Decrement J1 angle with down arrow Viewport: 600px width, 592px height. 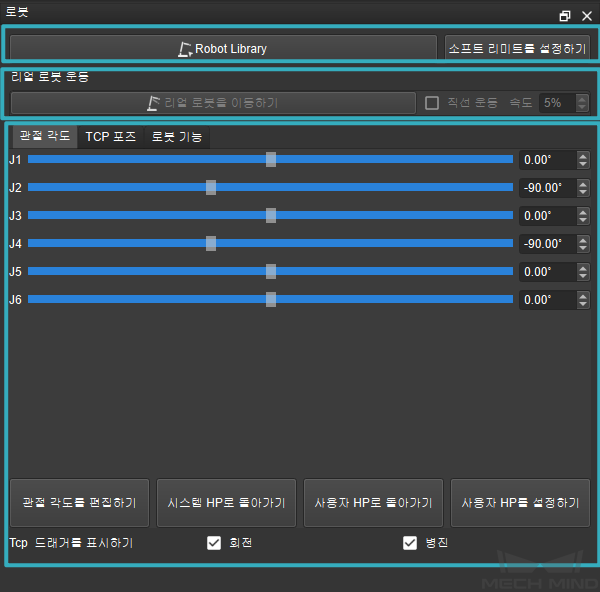[x=583, y=164]
